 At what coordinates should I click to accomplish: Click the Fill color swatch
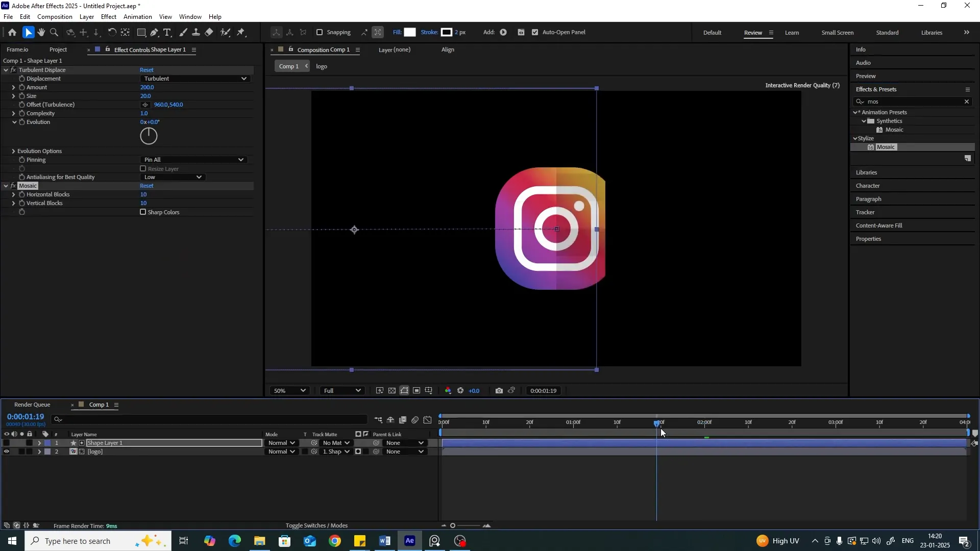410,32
